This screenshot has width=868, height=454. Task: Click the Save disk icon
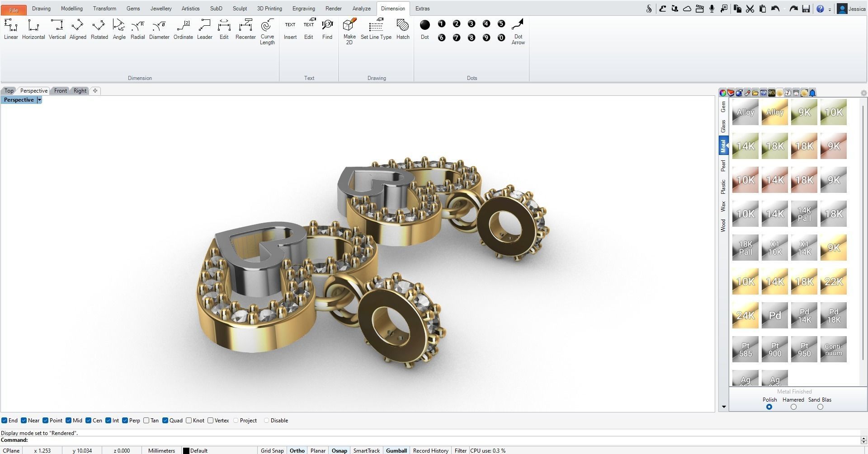click(806, 9)
